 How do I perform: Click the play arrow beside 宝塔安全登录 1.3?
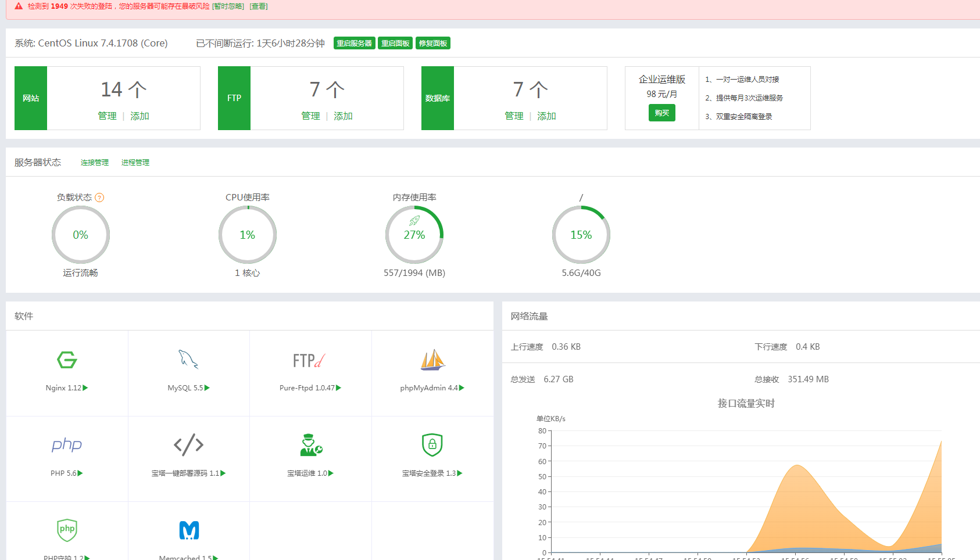tap(460, 473)
